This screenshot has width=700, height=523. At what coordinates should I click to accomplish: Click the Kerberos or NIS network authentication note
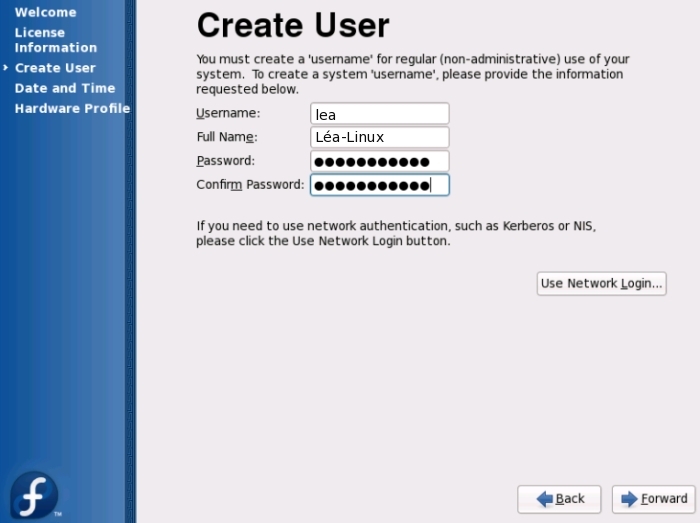pyautogui.click(x=396, y=233)
